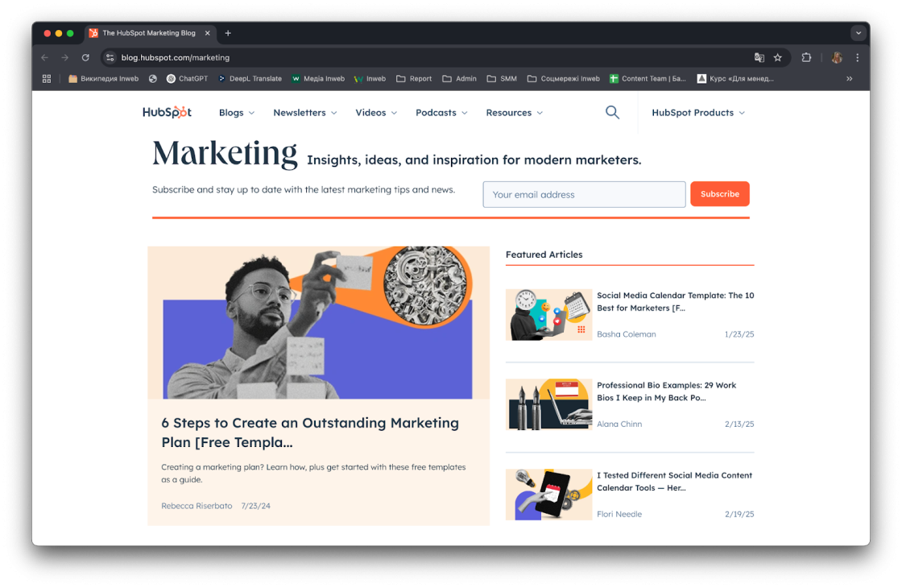Open the Chrome profile avatar
Image resolution: width=902 pixels, height=588 pixels.
[x=837, y=57]
